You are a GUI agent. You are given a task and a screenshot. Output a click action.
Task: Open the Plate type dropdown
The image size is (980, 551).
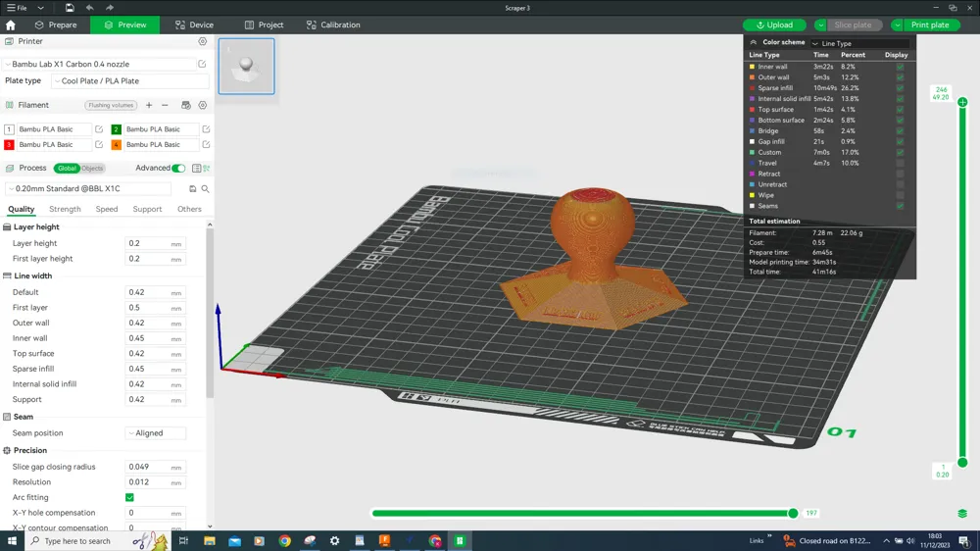pyautogui.click(x=129, y=81)
